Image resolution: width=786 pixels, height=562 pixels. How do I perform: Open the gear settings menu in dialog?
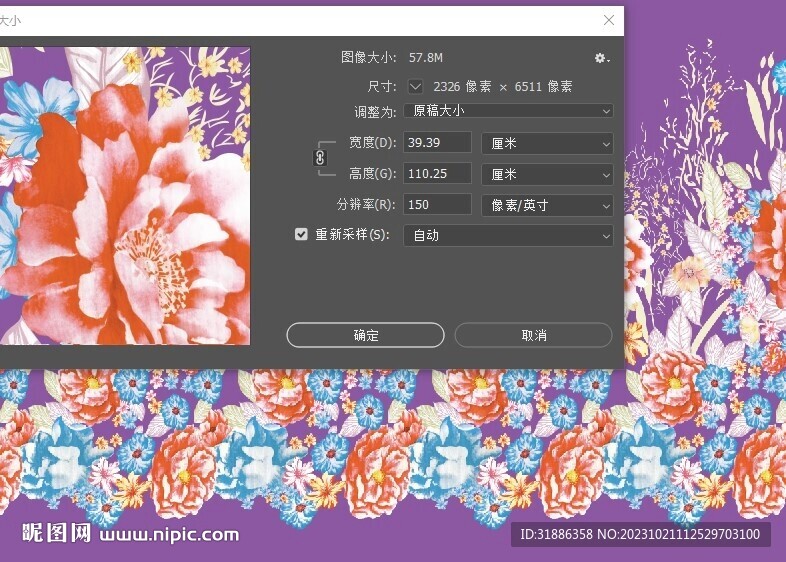602,58
